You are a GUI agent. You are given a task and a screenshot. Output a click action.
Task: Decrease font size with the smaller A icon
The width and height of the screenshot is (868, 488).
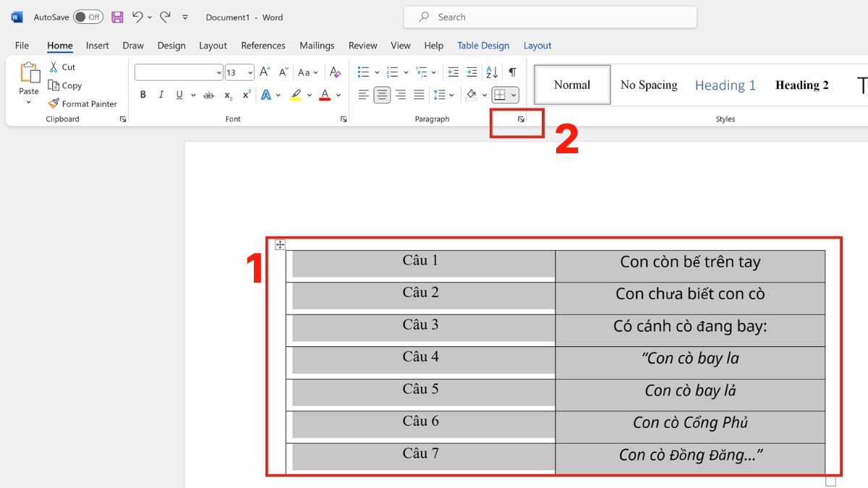[x=284, y=72]
